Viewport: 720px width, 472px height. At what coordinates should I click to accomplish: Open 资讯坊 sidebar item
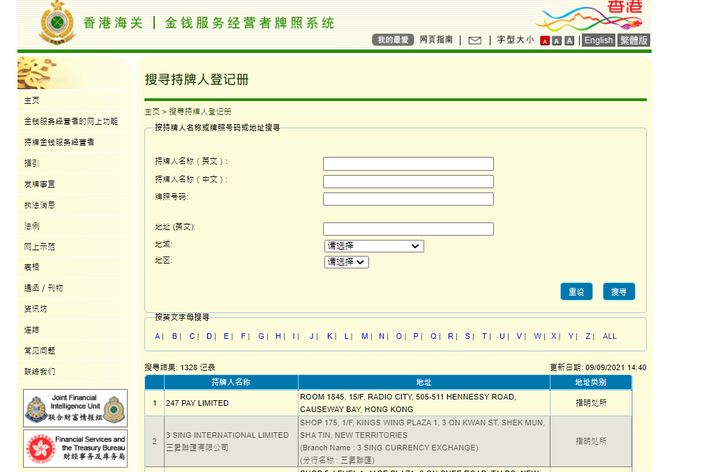35,309
